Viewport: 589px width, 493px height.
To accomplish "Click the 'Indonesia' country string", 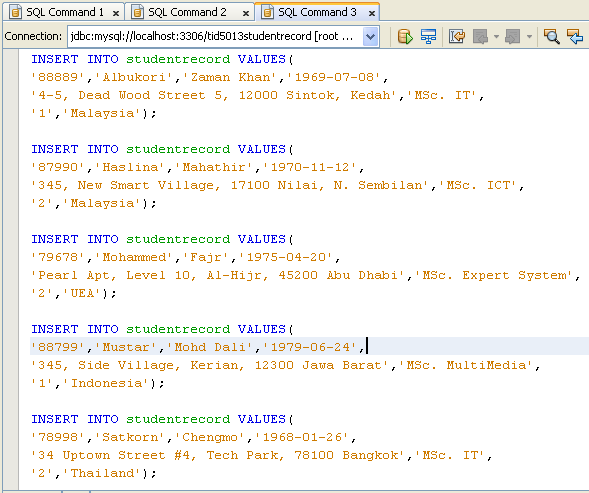I will coord(106,383).
